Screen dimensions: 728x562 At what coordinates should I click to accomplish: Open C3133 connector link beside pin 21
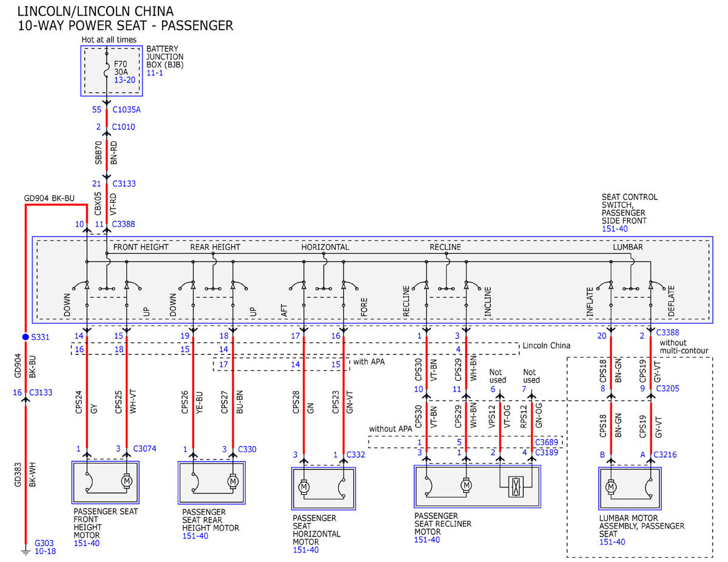(x=124, y=182)
